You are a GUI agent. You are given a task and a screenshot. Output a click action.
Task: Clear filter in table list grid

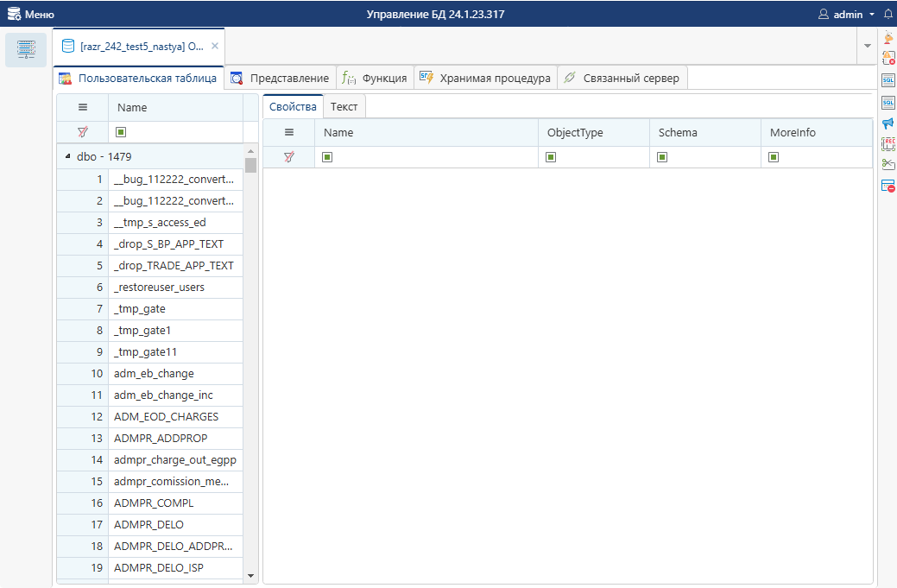coord(83,132)
